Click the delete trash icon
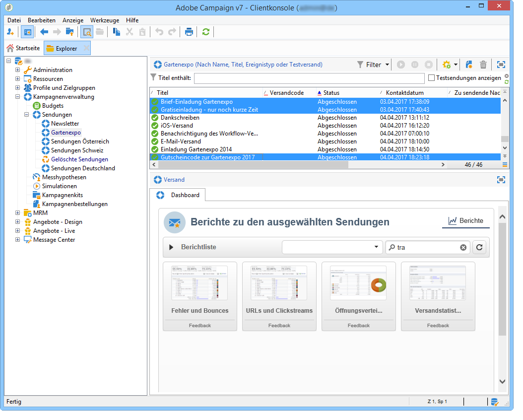The image size is (523, 420). tap(483, 65)
